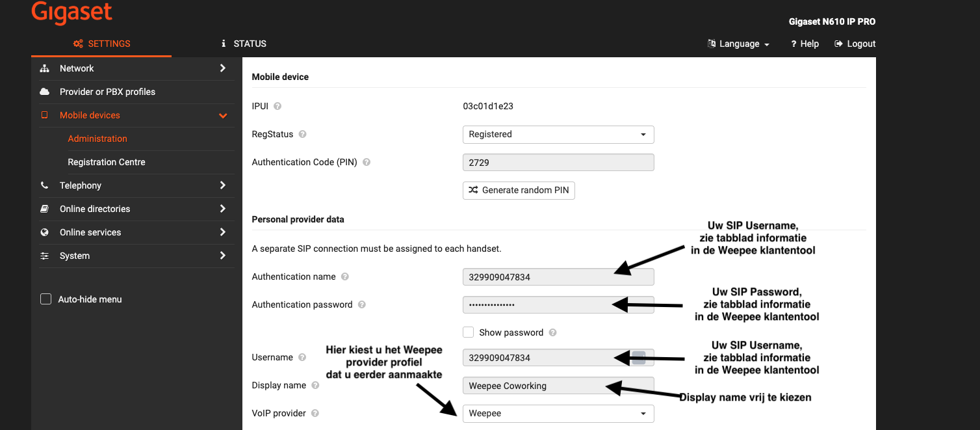
Task: Click the Language book icon
Action: [x=712, y=44]
